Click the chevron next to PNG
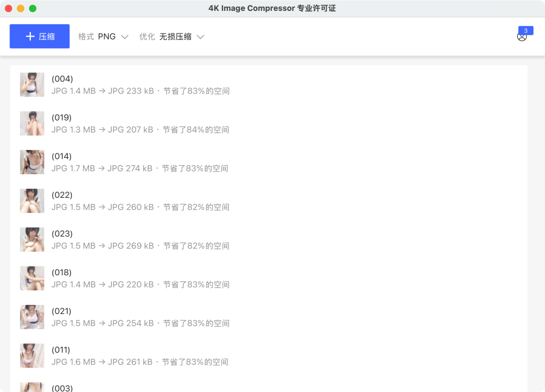The image size is (545, 392). point(125,37)
